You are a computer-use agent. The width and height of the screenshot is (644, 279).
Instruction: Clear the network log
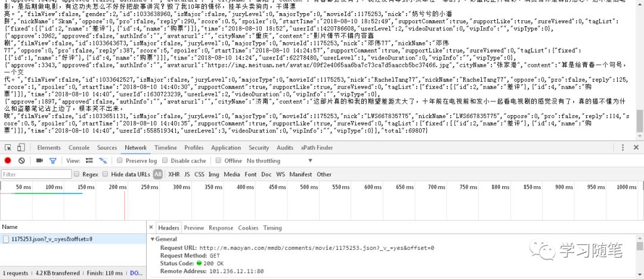pos(21,160)
